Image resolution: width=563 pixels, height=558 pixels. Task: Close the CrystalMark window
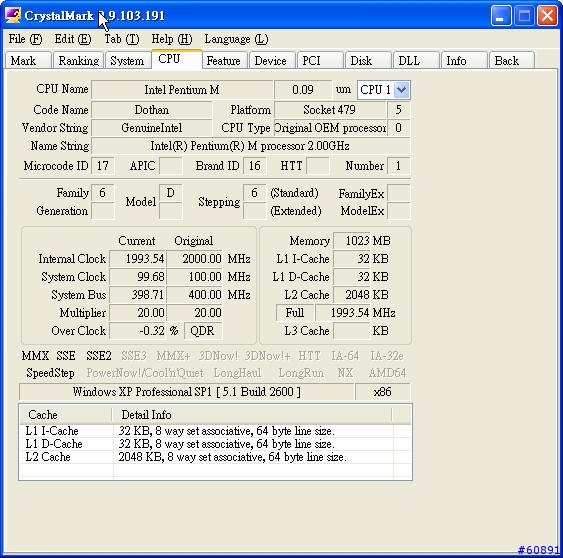[x=547, y=16]
